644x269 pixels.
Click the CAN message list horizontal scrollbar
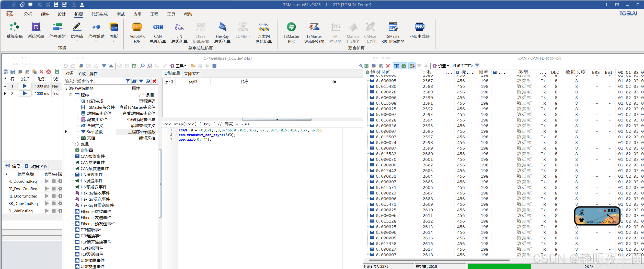point(440,260)
